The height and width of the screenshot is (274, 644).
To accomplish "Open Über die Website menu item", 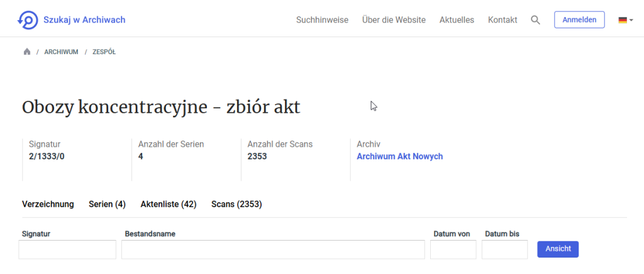I will point(394,20).
